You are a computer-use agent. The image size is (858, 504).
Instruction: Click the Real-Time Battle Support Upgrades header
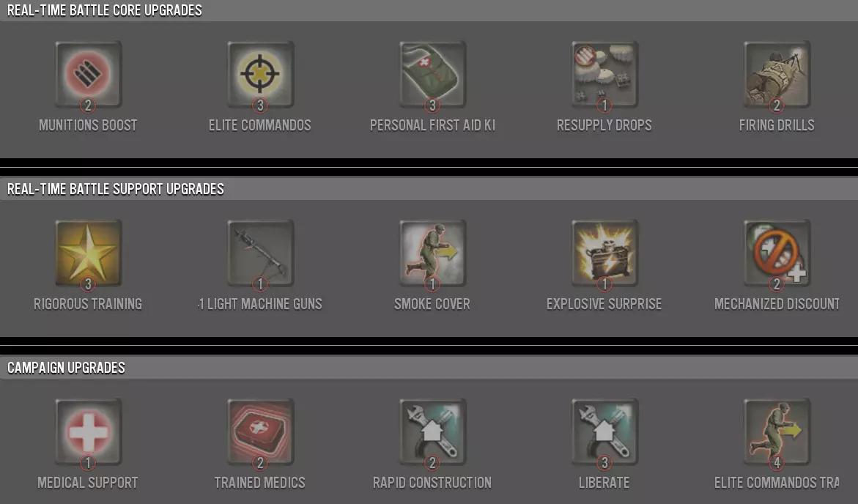pyautogui.click(x=116, y=189)
